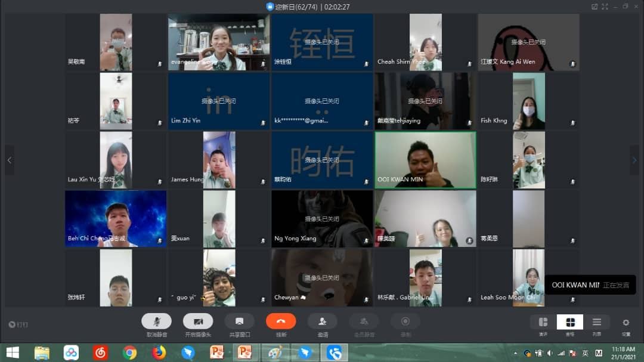Unmute the microphone in meeting toolbar

tap(156, 321)
